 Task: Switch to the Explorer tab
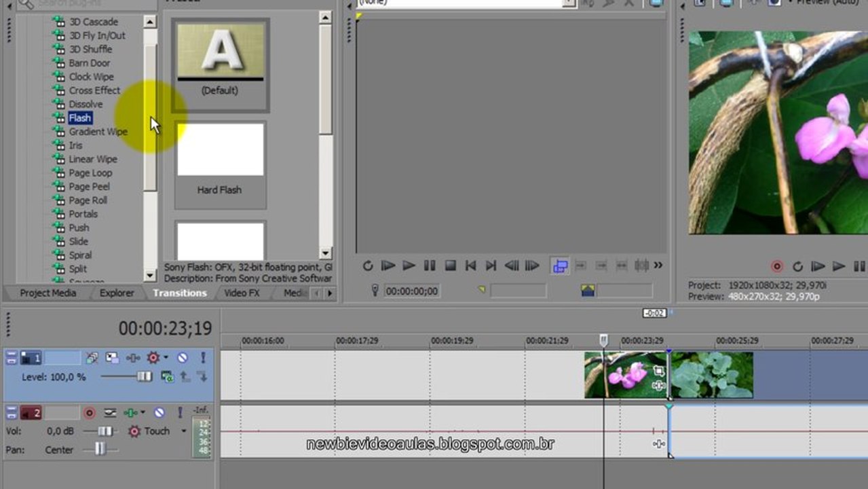117,293
